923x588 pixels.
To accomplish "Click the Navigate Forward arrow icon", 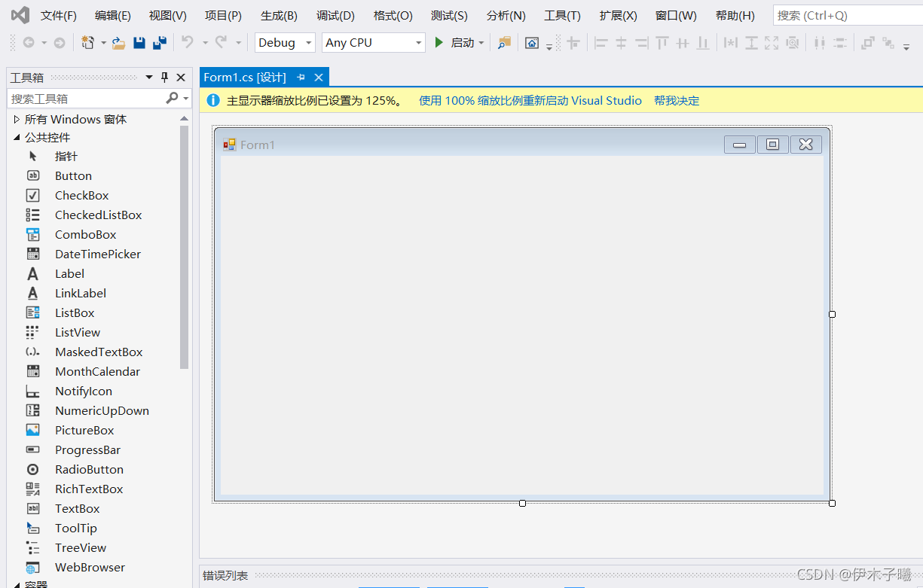I will 59,43.
